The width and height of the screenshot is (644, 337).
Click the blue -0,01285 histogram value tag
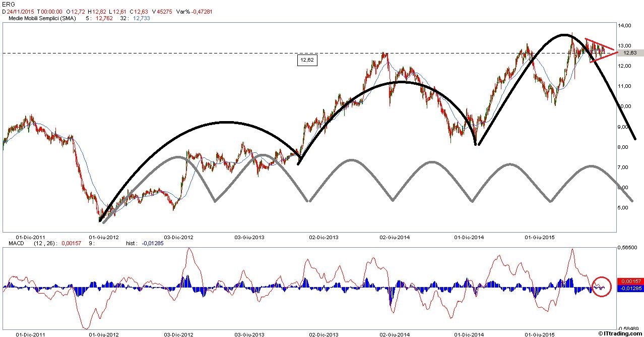[x=630, y=288]
